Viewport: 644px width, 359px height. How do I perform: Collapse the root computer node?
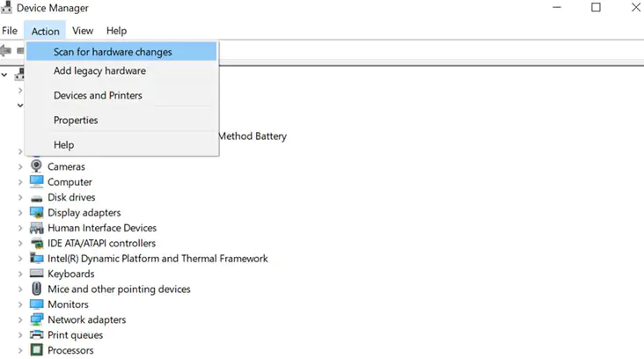4,75
